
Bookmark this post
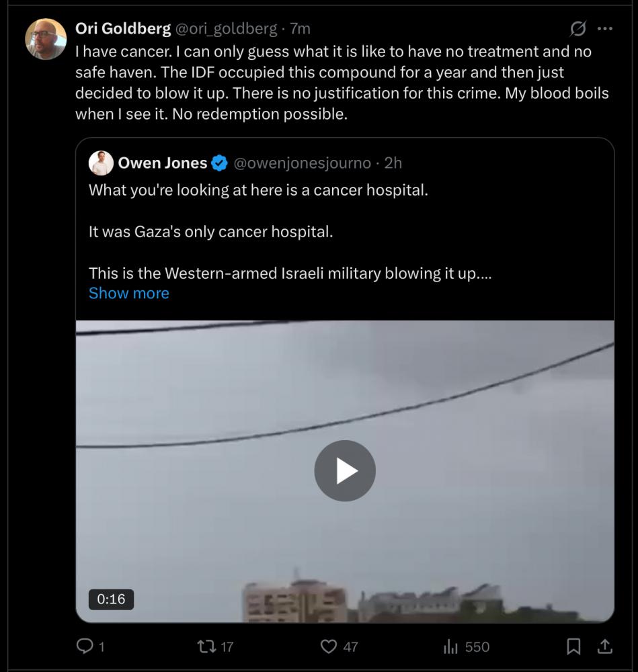[x=573, y=646]
